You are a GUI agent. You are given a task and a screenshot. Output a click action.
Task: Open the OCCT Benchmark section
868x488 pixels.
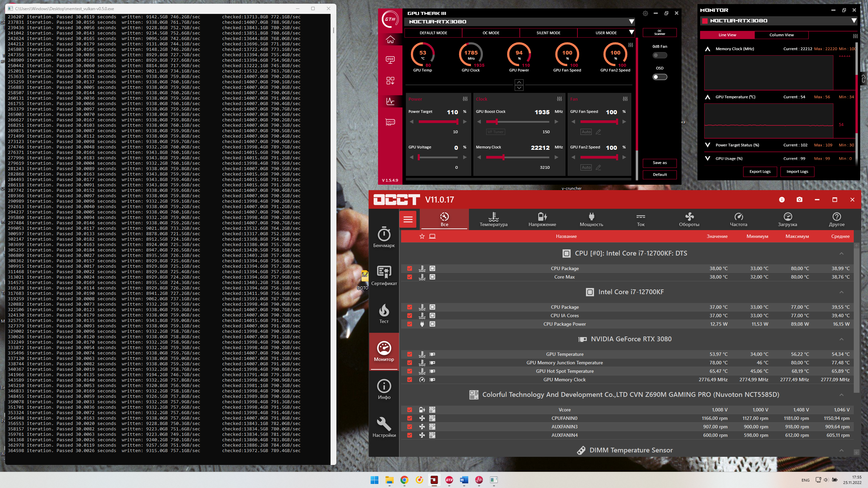pyautogui.click(x=384, y=237)
